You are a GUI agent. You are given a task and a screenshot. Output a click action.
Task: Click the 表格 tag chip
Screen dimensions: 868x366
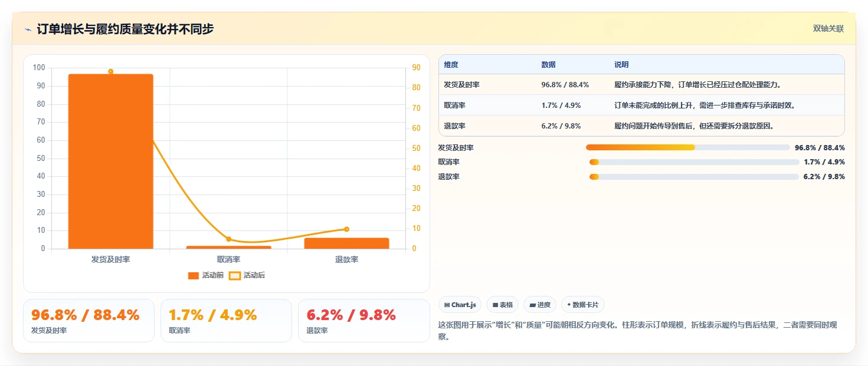pyautogui.click(x=502, y=305)
